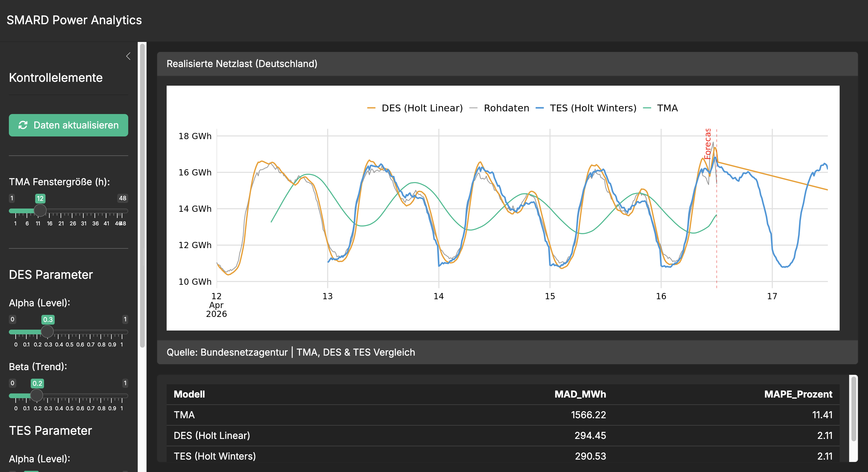Image resolution: width=868 pixels, height=472 pixels.
Task: Click the MAD_MWh column header
Action: (580, 394)
